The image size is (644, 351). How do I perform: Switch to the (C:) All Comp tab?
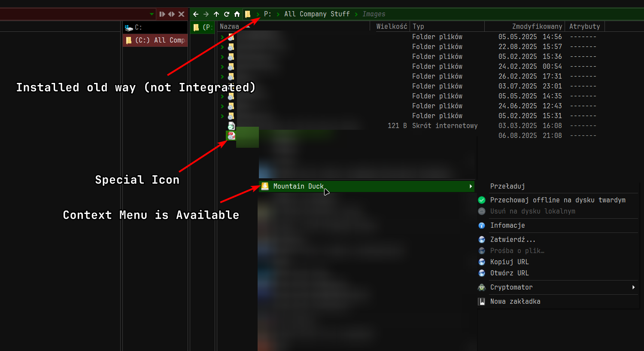click(x=156, y=40)
